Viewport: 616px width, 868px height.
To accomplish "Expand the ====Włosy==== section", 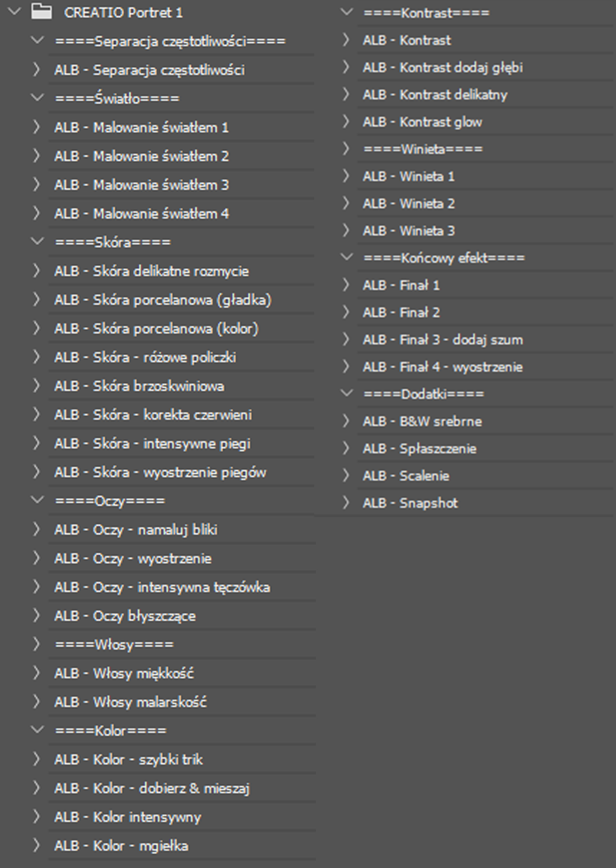I will click(x=37, y=644).
